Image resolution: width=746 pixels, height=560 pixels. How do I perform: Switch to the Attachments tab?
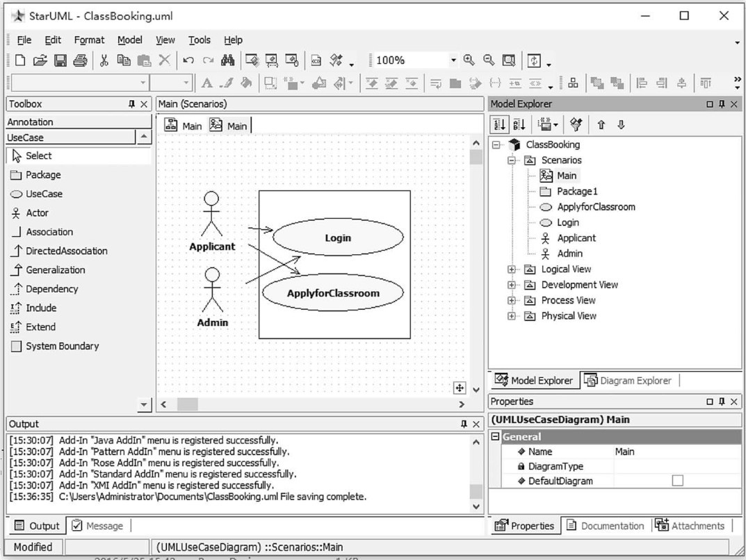(x=690, y=526)
